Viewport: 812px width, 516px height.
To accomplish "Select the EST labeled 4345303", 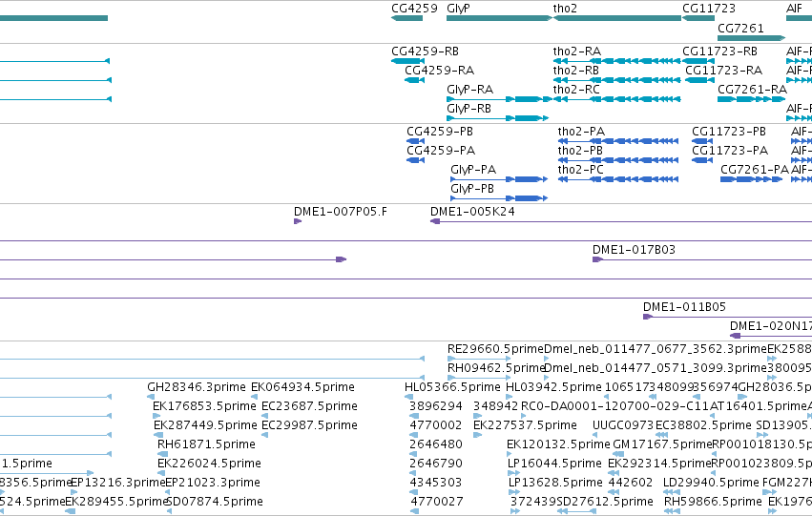I will 435,483.
